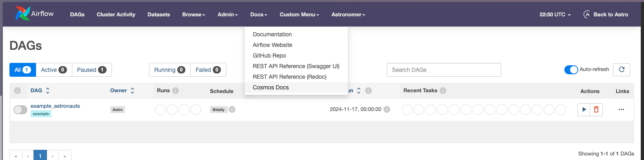Click Back to Astro link
This screenshot has height=160, width=644.
pos(611,14)
